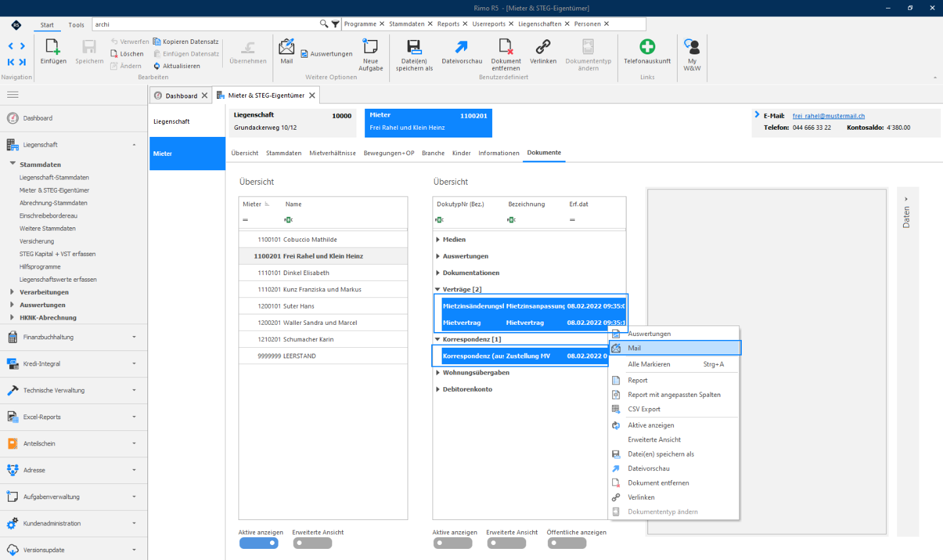The height and width of the screenshot is (560, 943).
Task: Select tenant row Suter Hans
Action: [x=323, y=306]
